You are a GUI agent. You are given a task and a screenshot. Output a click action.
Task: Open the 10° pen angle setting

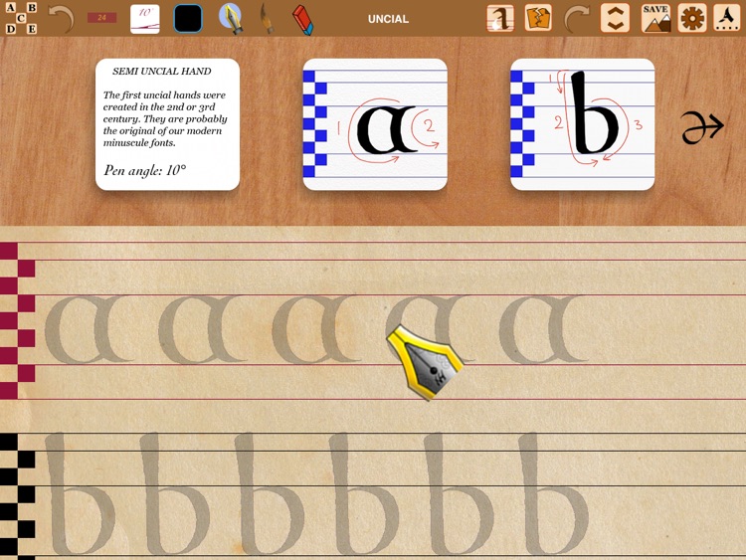(145, 19)
